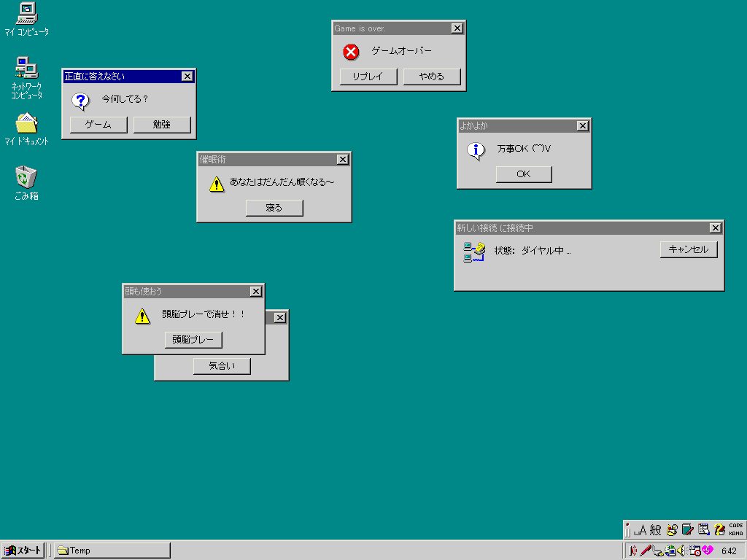
Task: Click the IME conversion mode '般' icon
Action: [655, 530]
